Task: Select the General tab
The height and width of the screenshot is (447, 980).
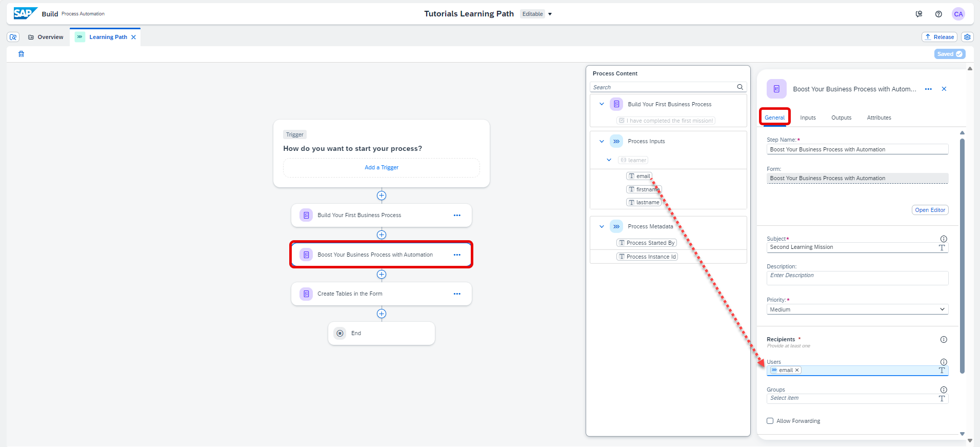Action: [x=774, y=118]
